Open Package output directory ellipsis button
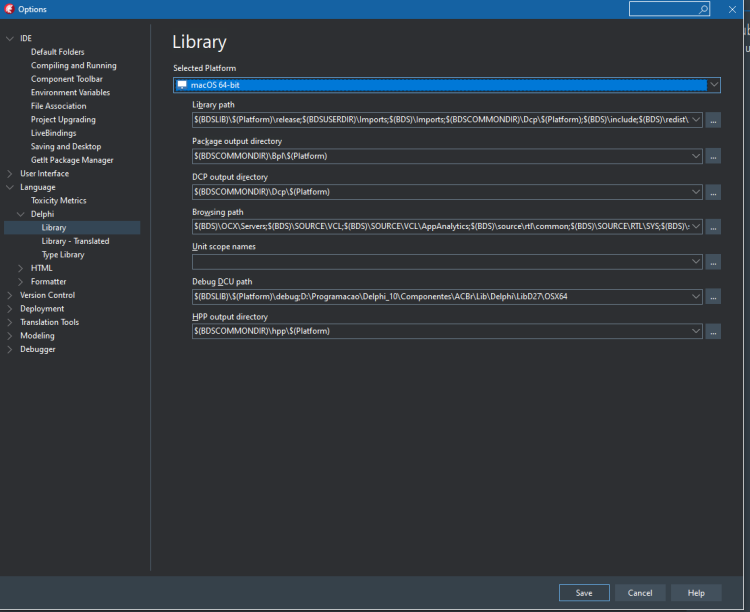This screenshot has width=750, height=612. click(713, 156)
